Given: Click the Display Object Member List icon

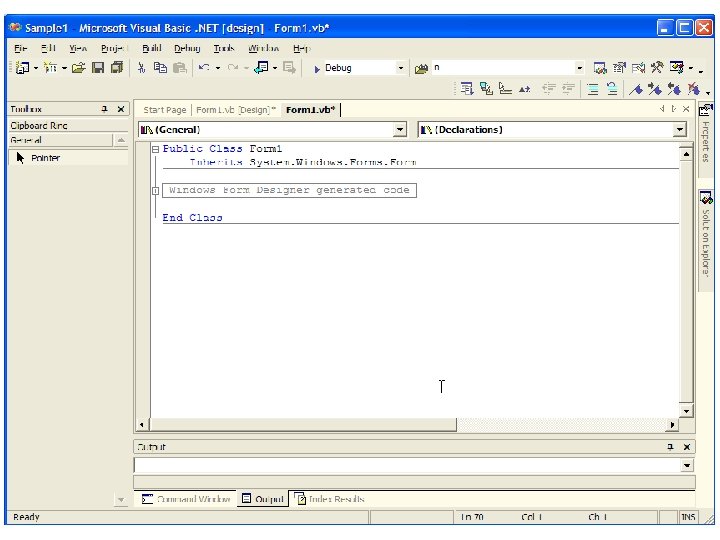Looking at the screenshot, I should click(467, 89).
